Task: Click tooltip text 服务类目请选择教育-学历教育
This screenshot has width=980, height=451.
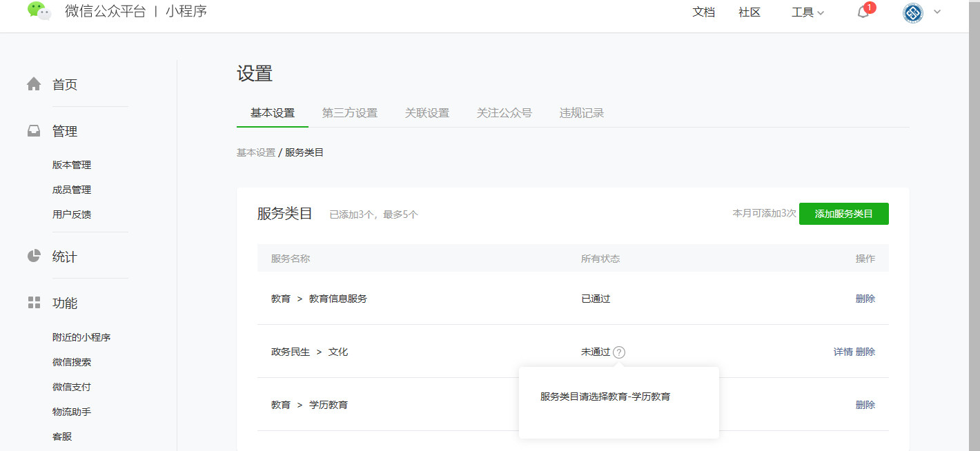Action: [x=605, y=397]
